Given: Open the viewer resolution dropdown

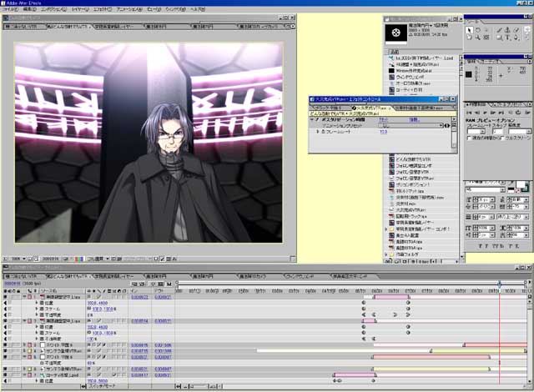Looking at the screenshot, I should point(98,259).
